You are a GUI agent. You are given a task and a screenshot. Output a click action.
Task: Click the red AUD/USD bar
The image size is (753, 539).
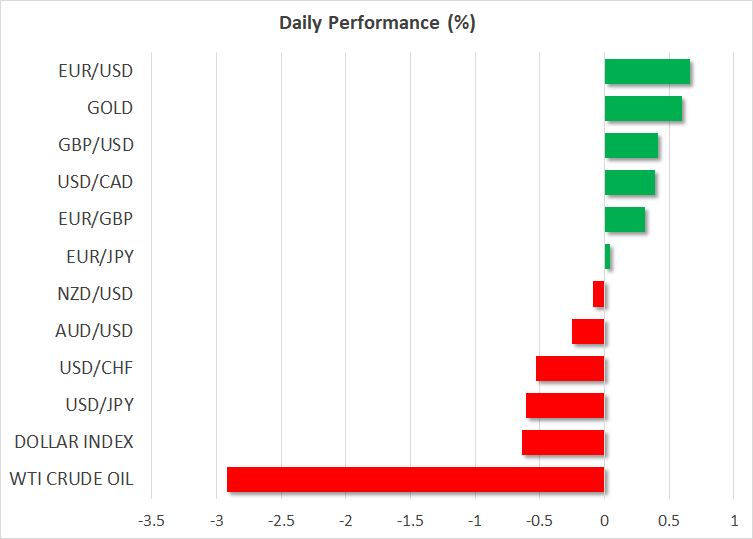click(x=588, y=331)
